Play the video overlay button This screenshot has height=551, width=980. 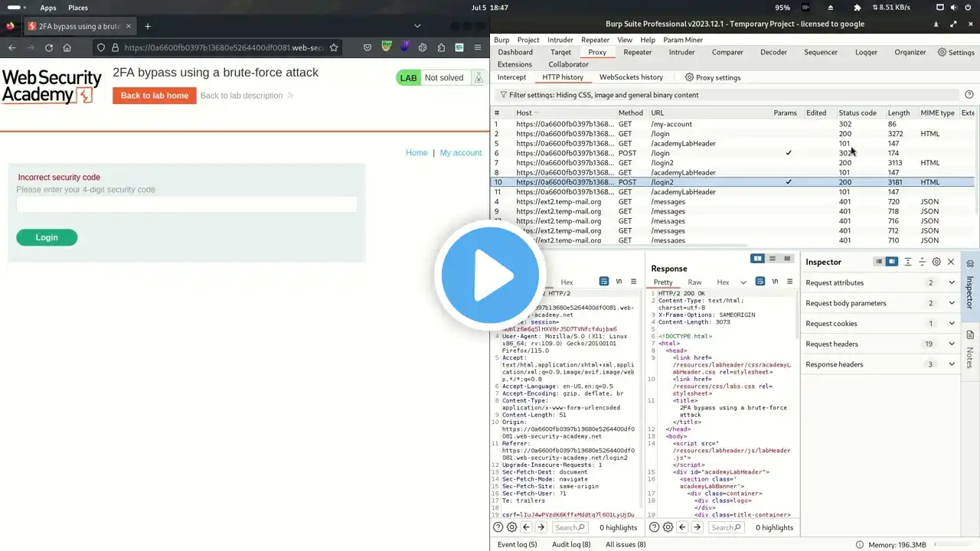(x=490, y=275)
